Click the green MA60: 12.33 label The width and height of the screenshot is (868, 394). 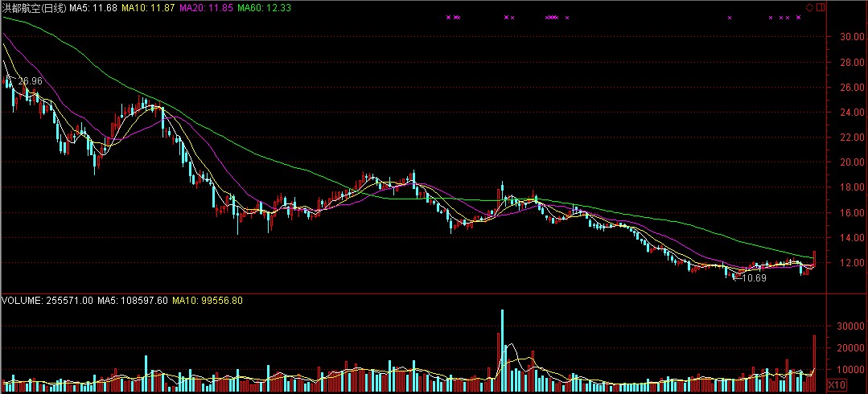(x=264, y=8)
